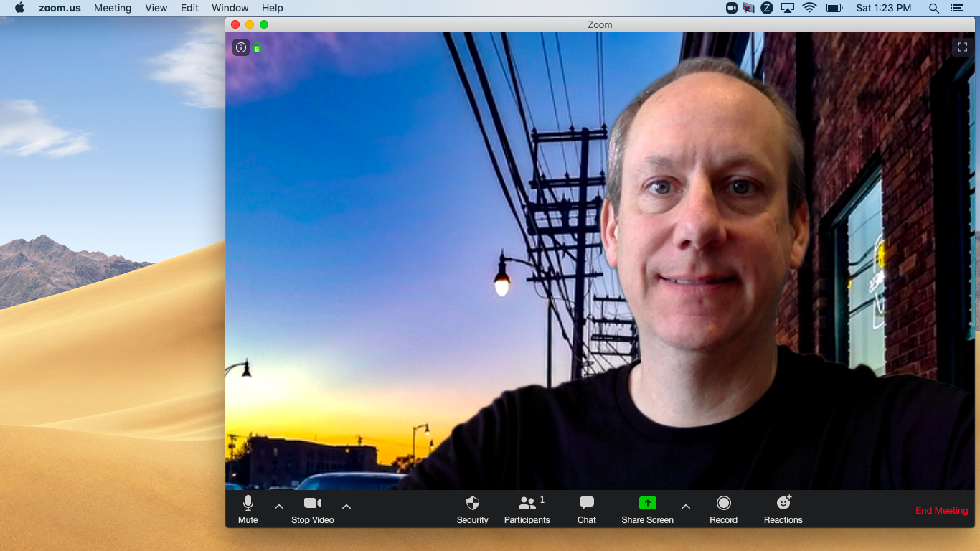980x551 pixels.
Task: Show the Participants panel
Action: coord(527,509)
